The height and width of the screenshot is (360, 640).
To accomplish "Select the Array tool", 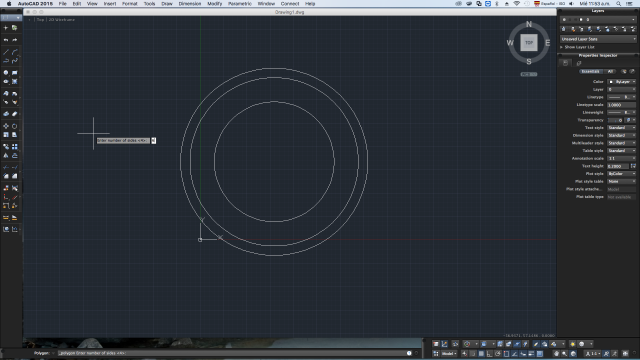I will [x=15, y=147].
